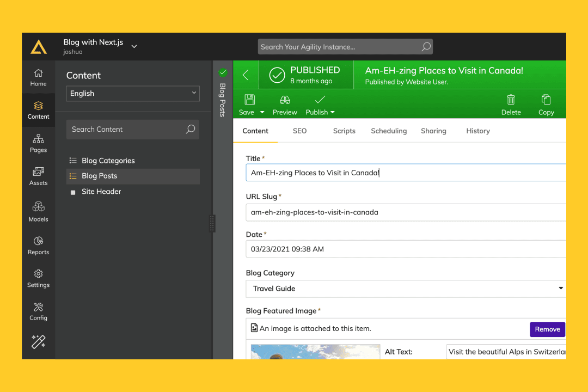Open the English language dropdown

click(x=133, y=94)
